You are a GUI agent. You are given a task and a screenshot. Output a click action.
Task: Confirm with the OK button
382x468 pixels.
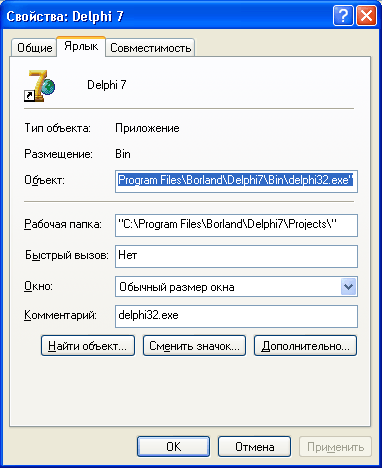click(173, 447)
